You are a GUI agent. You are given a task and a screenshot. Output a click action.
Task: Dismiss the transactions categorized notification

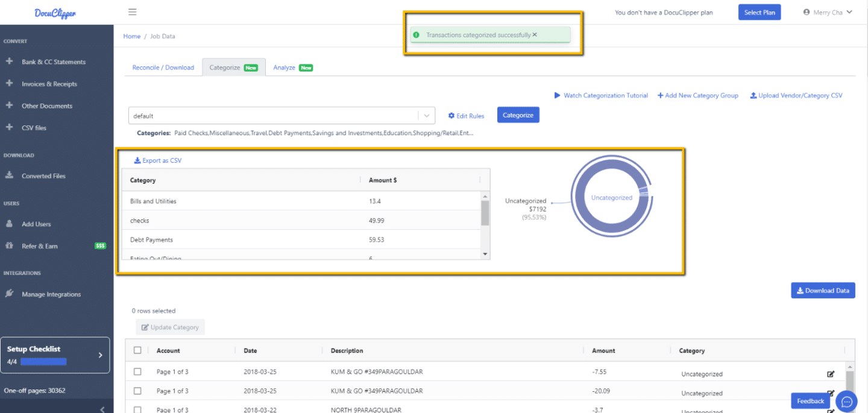534,34
